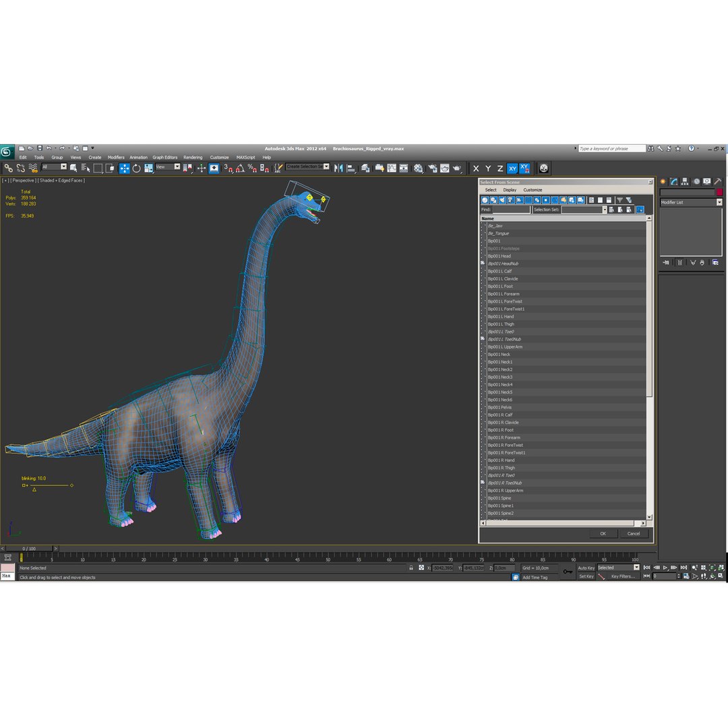
Task: Click the Find input field in dialog
Action: [511, 210]
